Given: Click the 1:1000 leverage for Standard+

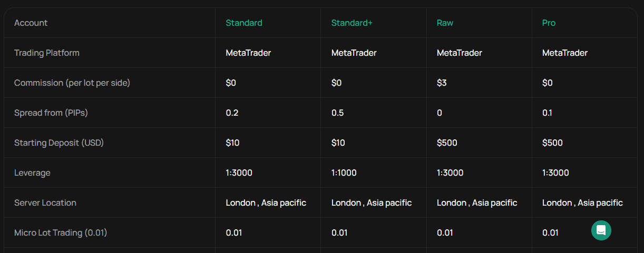Looking at the screenshot, I should (345, 173).
